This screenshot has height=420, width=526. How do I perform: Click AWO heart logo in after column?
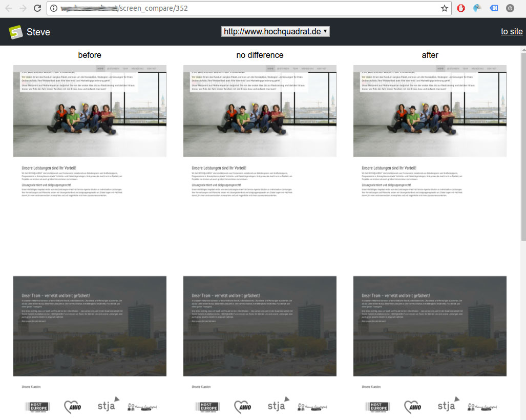point(413,407)
